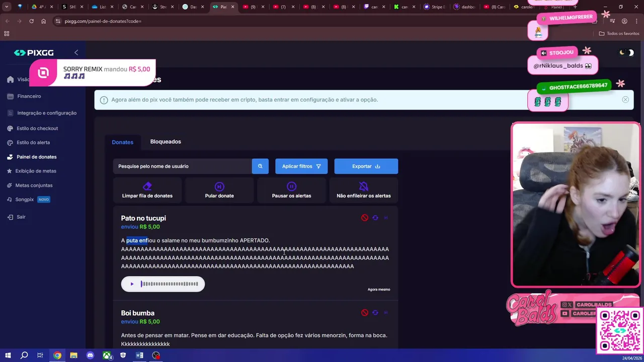The image size is (644, 362).
Task: Open the Todos os favoritos folder
Action: click(x=619, y=34)
